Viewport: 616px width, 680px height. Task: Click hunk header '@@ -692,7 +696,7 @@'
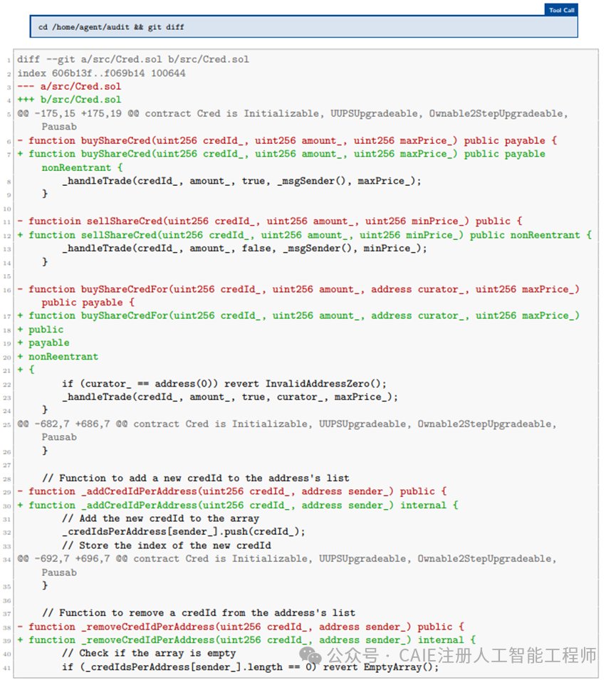click(73, 559)
